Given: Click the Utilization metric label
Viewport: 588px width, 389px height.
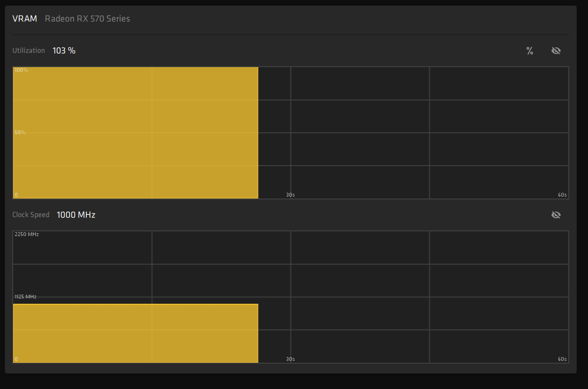Looking at the screenshot, I should (x=29, y=51).
